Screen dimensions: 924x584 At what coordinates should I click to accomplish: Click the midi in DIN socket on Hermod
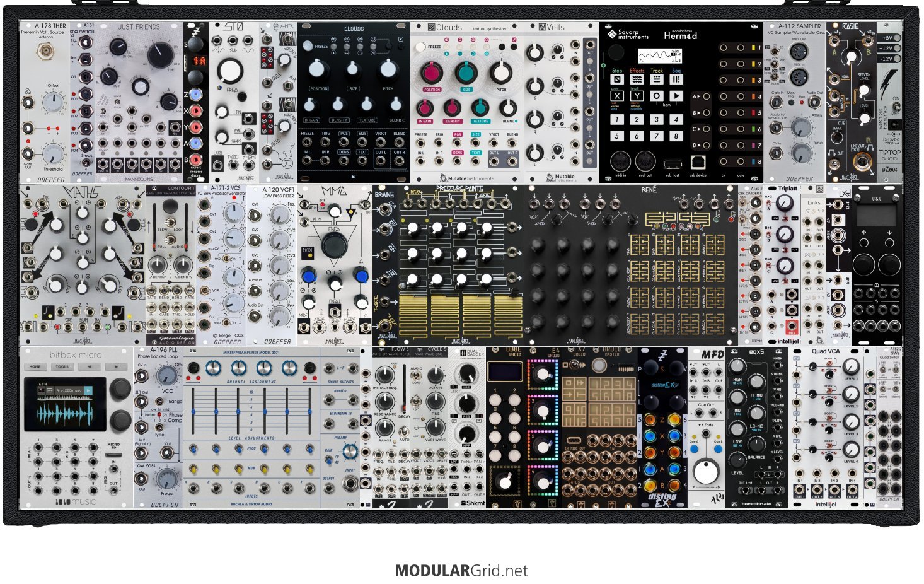[620, 161]
